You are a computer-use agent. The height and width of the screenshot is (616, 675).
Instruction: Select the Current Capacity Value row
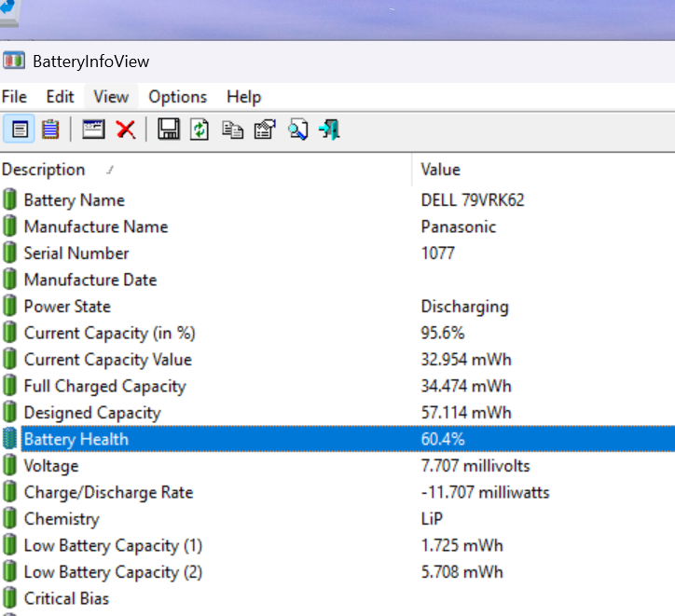click(337, 359)
